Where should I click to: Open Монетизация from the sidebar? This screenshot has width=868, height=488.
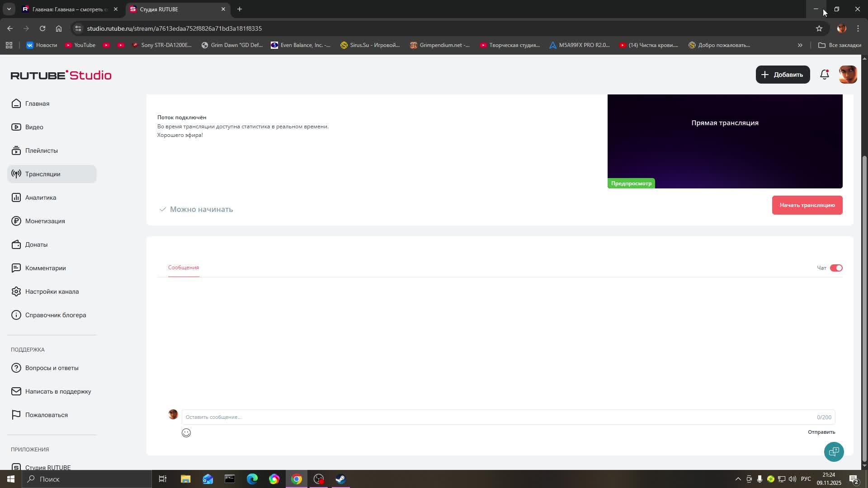(45, 221)
